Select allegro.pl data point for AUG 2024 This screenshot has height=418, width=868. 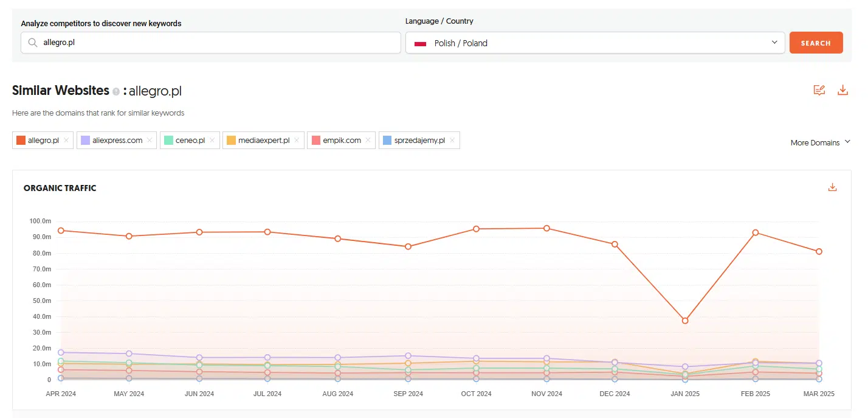tap(338, 239)
